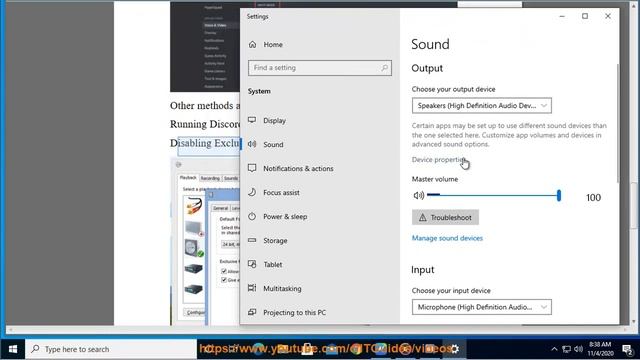This screenshot has height=360, width=640.
Task: Open Device properties link under Output
Action: tap(438, 160)
